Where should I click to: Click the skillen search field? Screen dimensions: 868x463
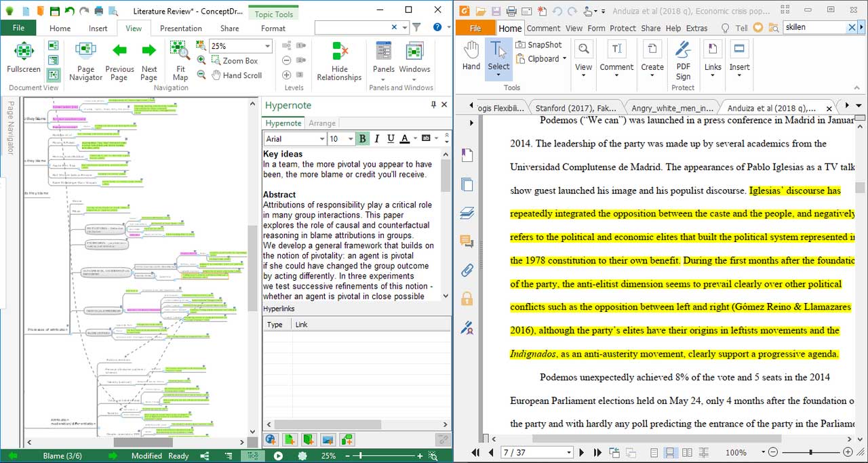(x=814, y=27)
